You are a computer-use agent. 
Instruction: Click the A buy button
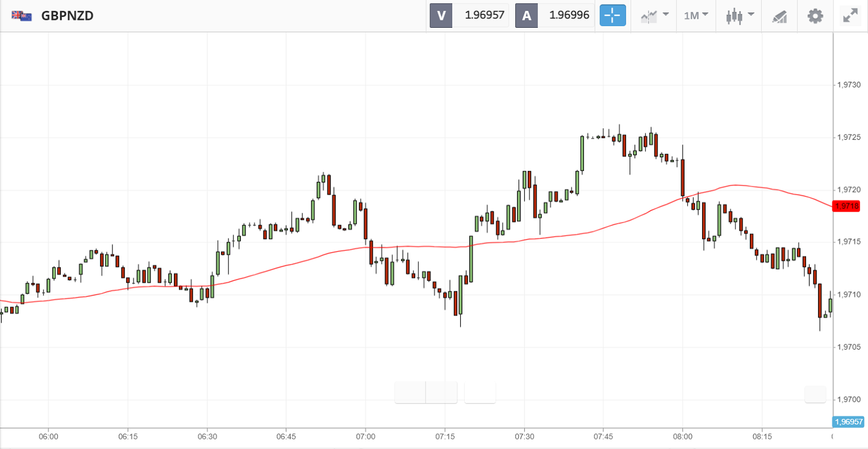(527, 15)
